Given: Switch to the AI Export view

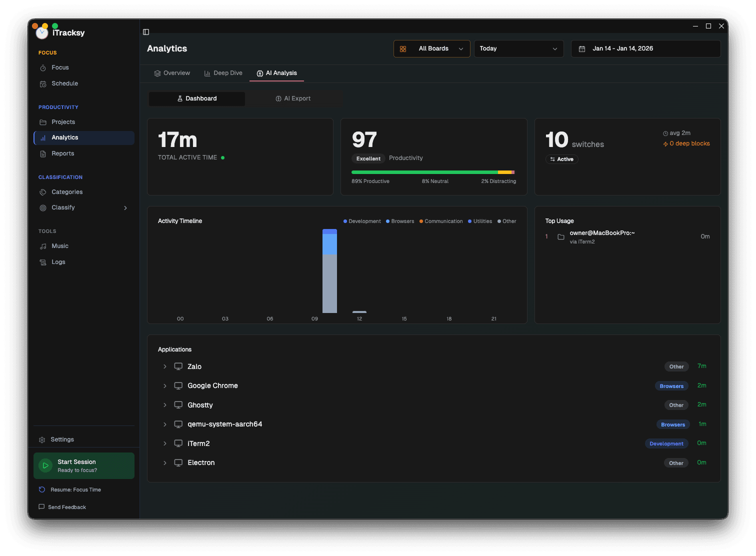Looking at the screenshot, I should pyautogui.click(x=294, y=98).
